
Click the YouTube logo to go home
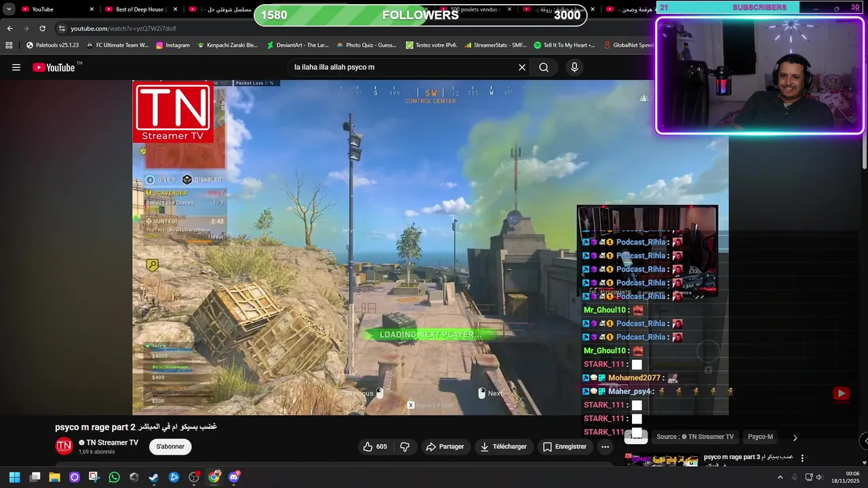click(x=54, y=67)
